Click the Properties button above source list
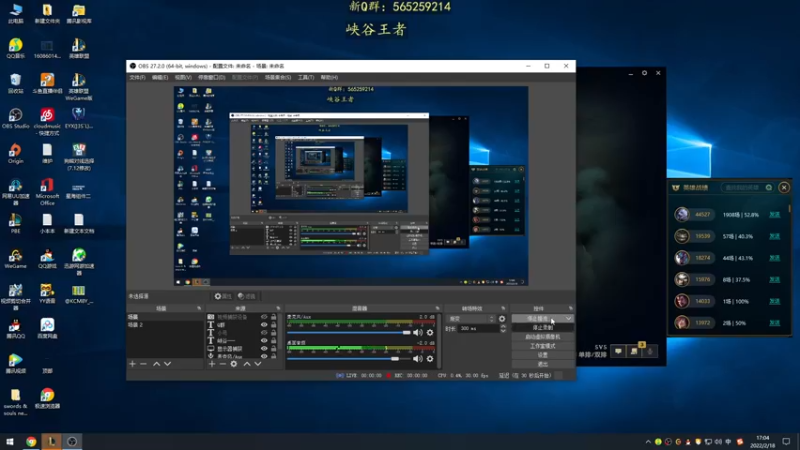Viewport: 800px width, 450px height. 223,296
